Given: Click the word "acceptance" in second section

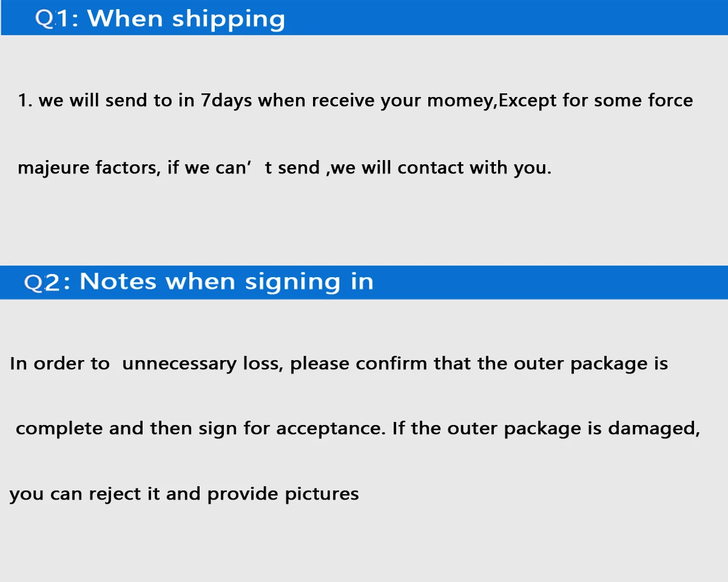Looking at the screenshot, I should (x=331, y=429).
